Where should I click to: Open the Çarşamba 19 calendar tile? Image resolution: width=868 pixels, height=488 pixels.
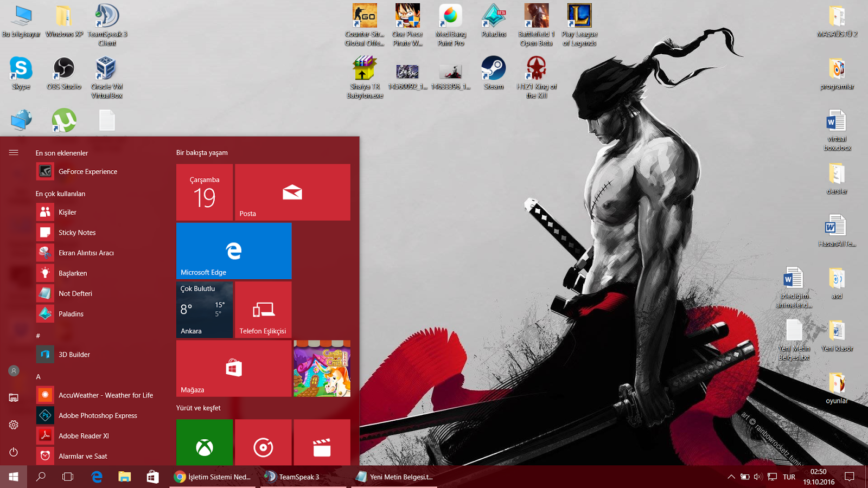(x=205, y=192)
